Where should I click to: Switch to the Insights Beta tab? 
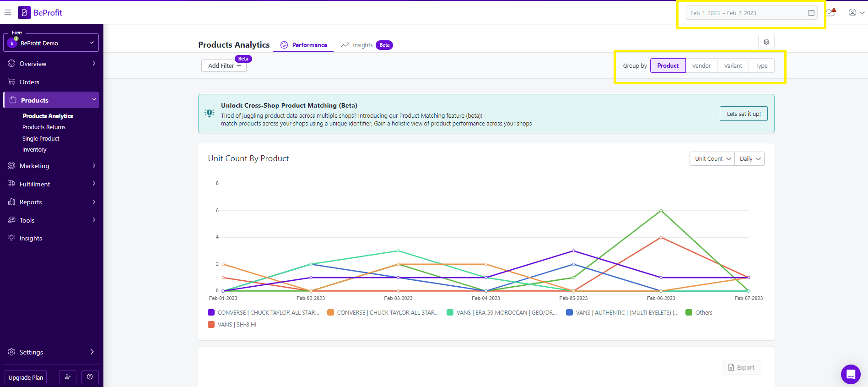click(367, 45)
